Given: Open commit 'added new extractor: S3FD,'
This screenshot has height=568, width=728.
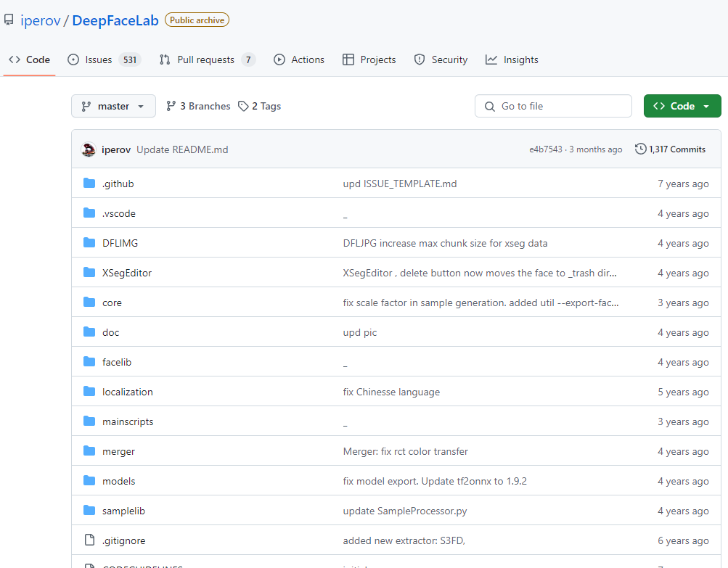Looking at the screenshot, I should 404,540.
